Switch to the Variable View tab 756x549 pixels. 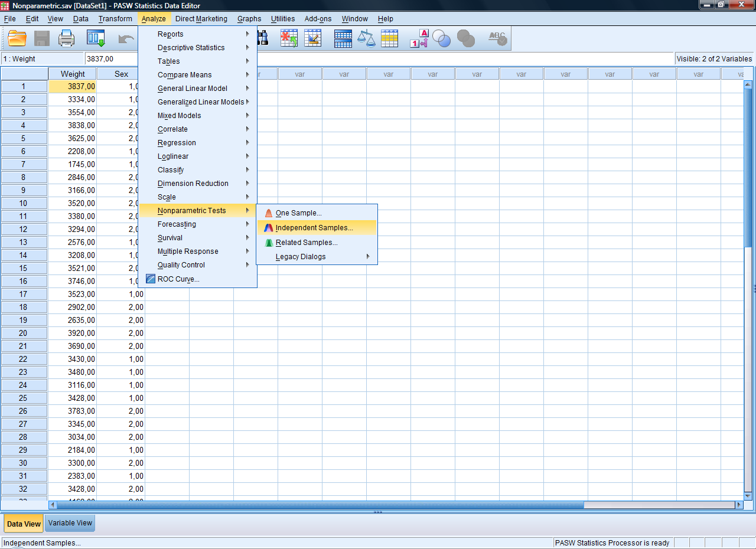[x=70, y=523]
